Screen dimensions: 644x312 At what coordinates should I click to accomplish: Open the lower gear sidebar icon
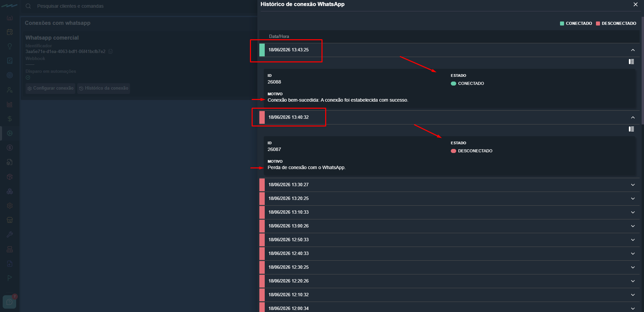click(x=10, y=206)
